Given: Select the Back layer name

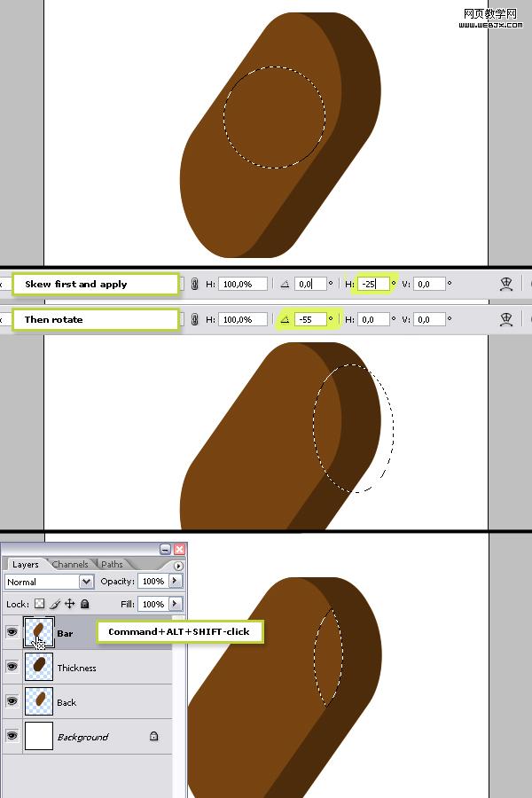Looking at the screenshot, I should (x=66, y=702).
